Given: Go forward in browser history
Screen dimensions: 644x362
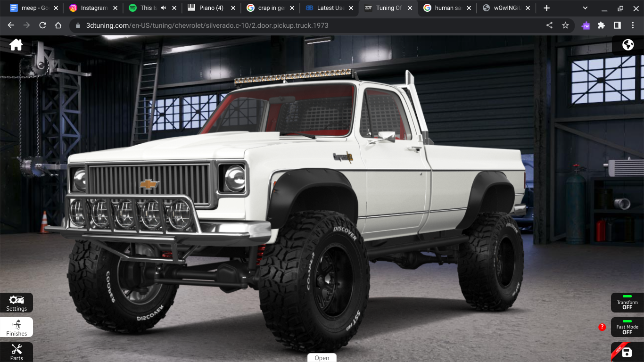Looking at the screenshot, I should [x=27, y=25].
